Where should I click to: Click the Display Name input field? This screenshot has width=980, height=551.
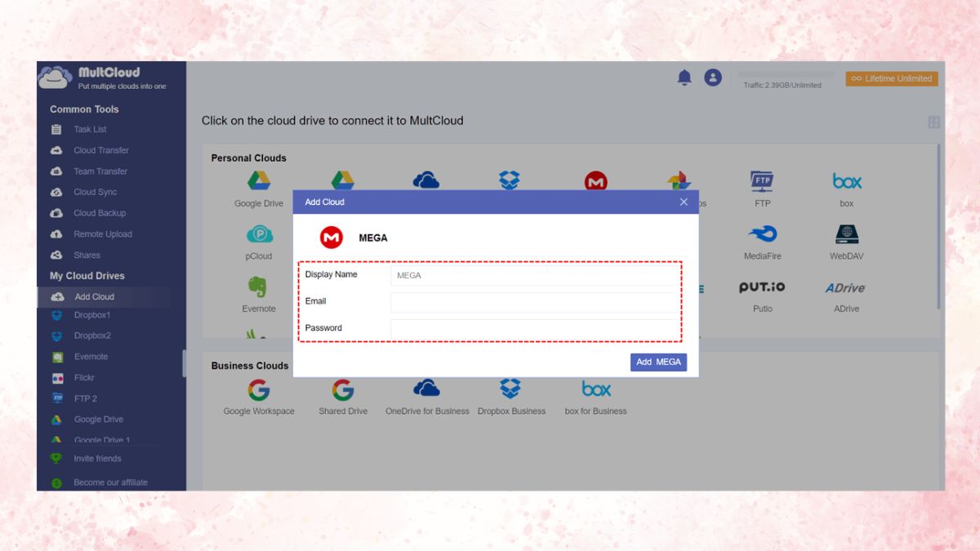click(x=534, y=275)
